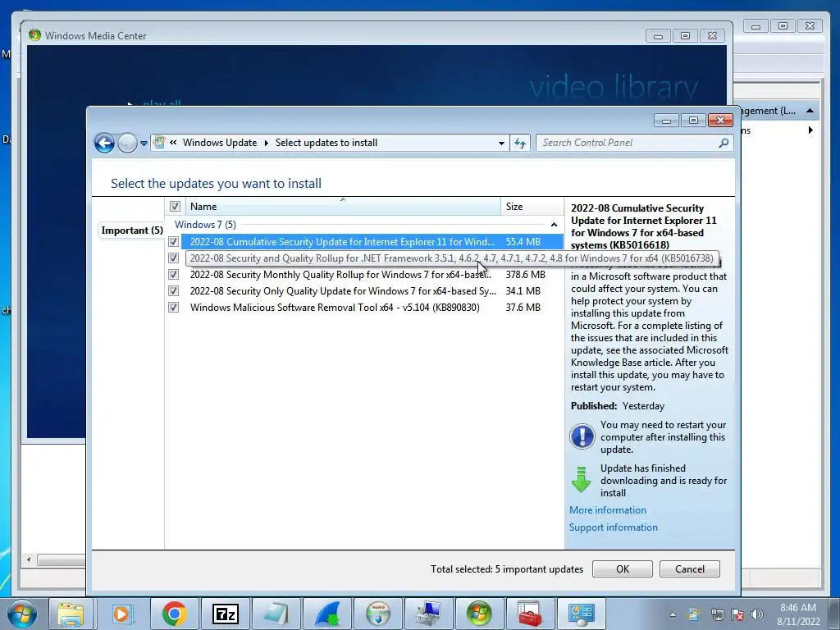Uncheck the Internet Explorer 11 Cumulative Security Update

pyautogui.click(x=173, y=242)
